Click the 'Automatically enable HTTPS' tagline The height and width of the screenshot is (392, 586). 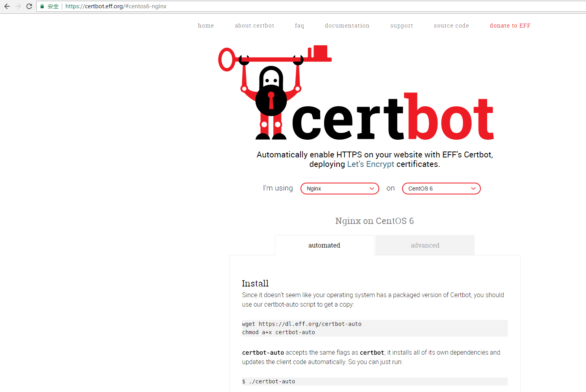pos(375,159)
